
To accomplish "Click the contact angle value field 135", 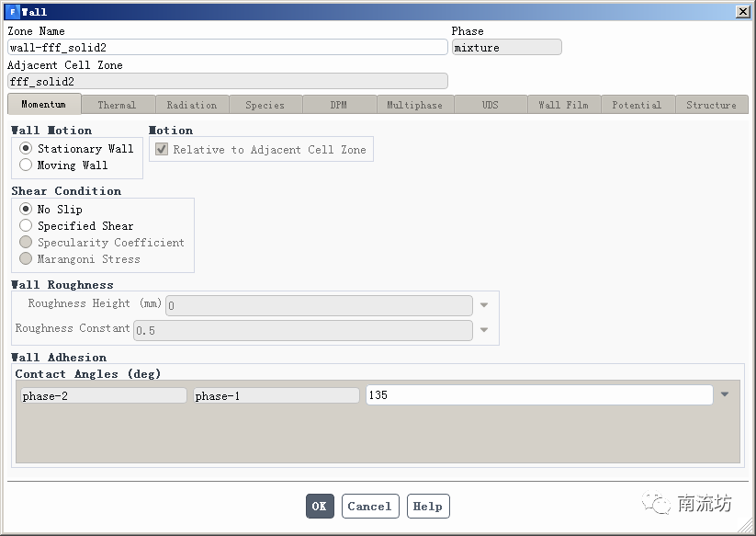I will tap(539, 394).
